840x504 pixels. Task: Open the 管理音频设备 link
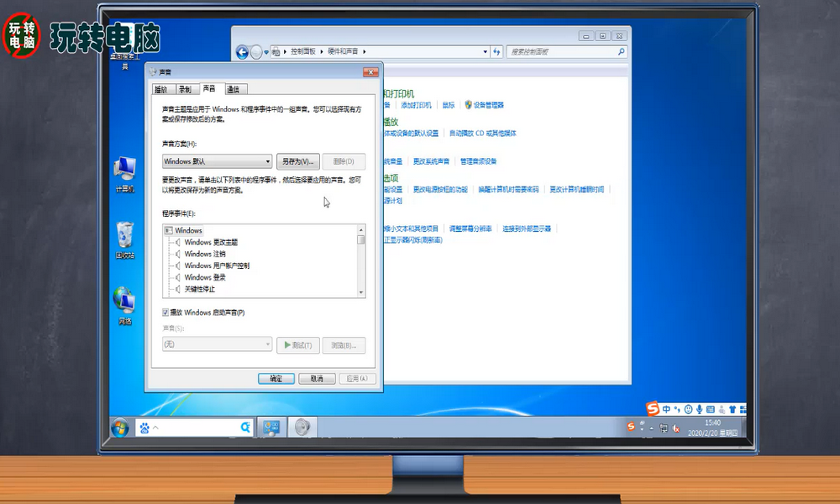[x=479, y=161]
